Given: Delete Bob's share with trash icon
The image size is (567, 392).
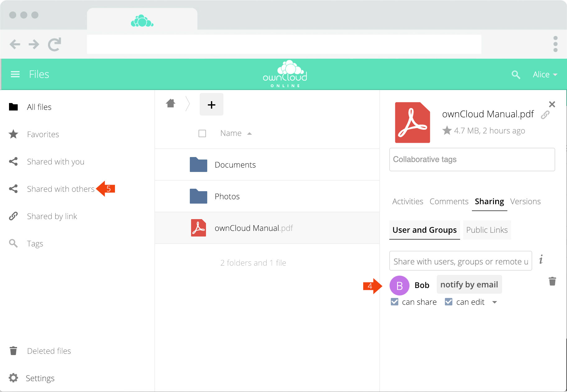Looking at the screenshot, I should [552, 281].
